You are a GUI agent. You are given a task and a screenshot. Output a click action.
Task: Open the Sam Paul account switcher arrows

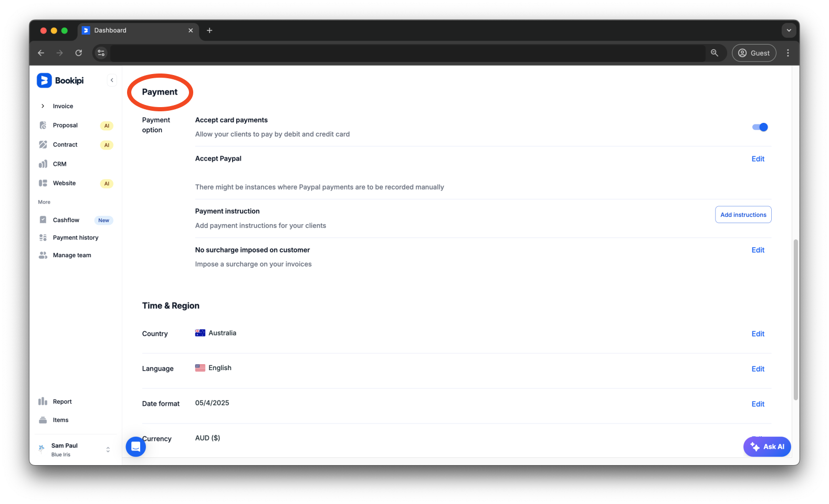[x=108, y=449]
